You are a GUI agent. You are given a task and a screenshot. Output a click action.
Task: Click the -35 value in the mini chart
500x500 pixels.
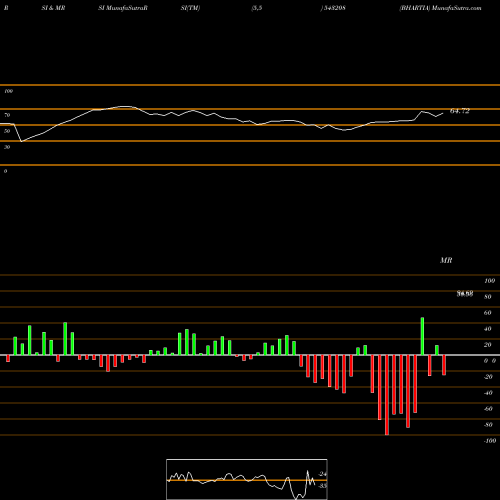(x=322, y=486)
